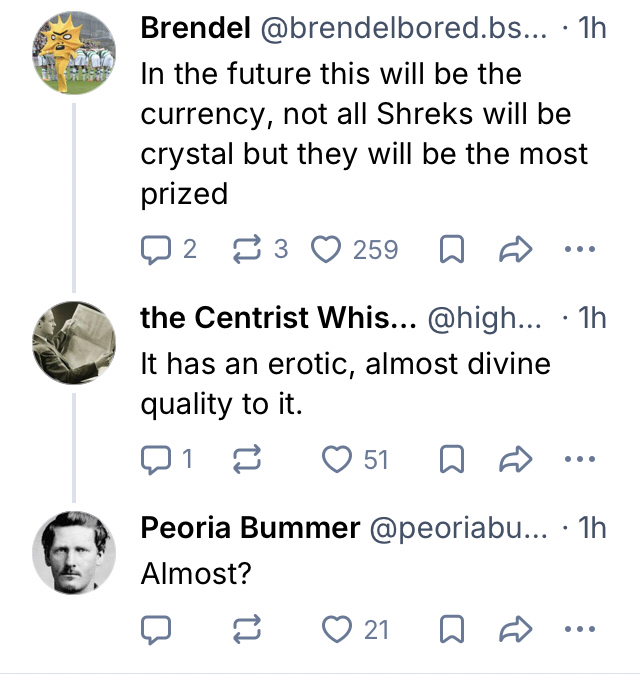Share the 'erotic, almost divine' comment
Viewport: 640px width, 680px height.
coord(516,459)
